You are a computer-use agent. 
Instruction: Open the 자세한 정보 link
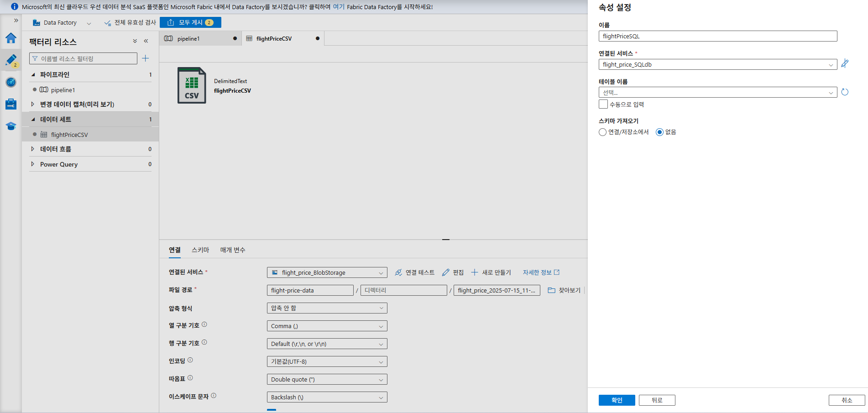pyautogui.click(x=541, y=272)
